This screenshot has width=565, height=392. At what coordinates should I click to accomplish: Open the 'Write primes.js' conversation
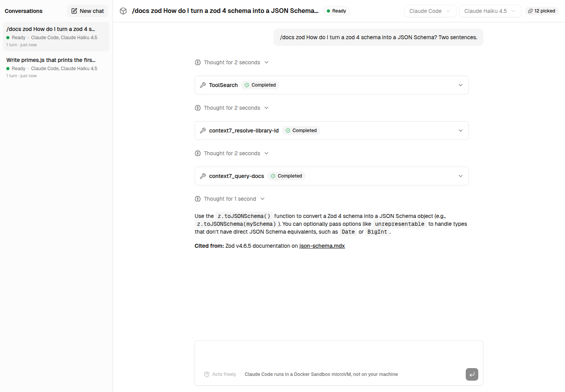pyautogui.click(x=56, y=67)
